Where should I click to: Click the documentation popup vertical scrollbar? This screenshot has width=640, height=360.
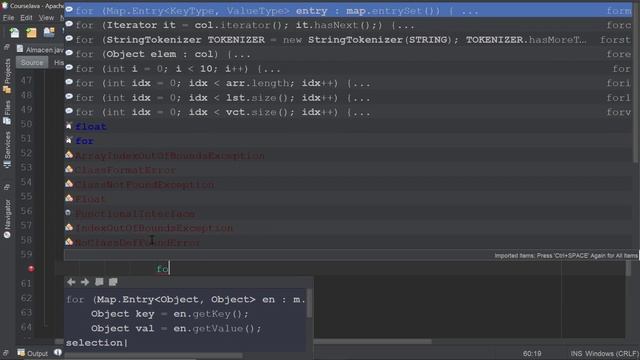(309, 303)
